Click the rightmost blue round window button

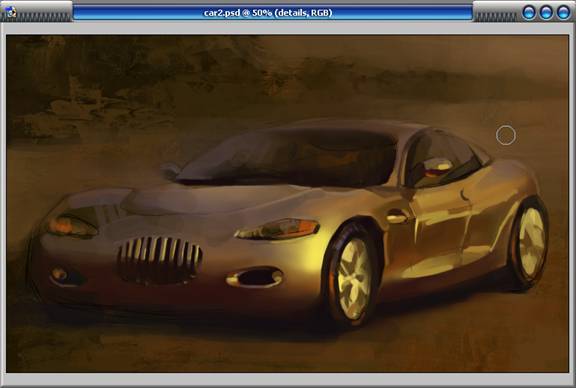564,12
